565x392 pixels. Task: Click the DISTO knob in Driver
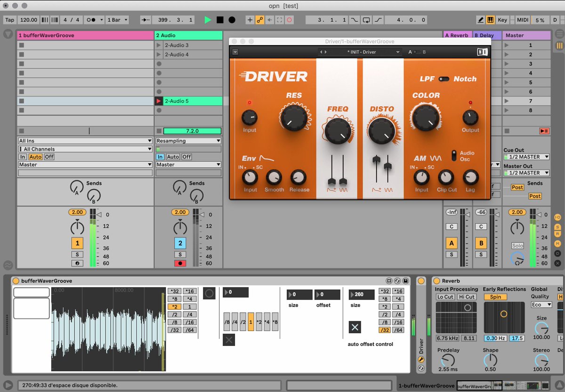coord(381,131)
